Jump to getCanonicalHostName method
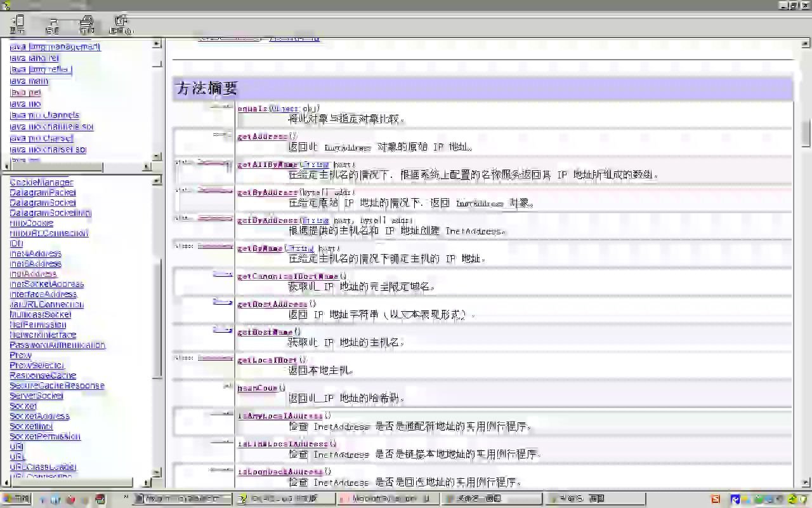 coord(288,276)
